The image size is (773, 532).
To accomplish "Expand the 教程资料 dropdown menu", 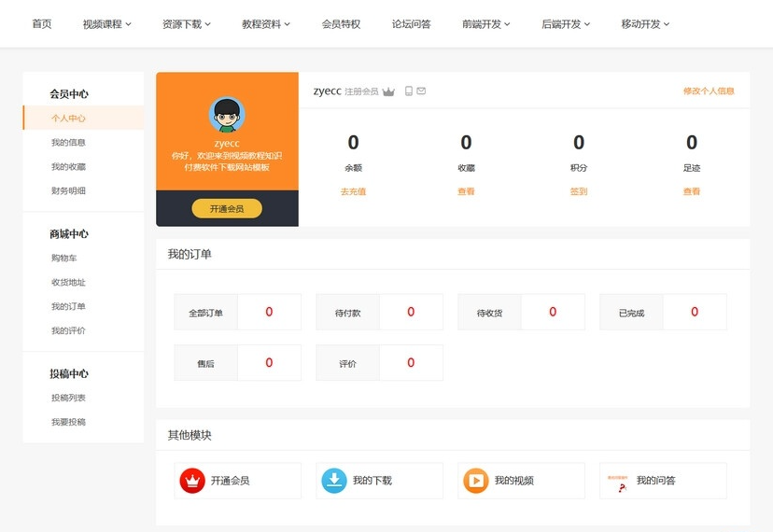I will point(266,24).
